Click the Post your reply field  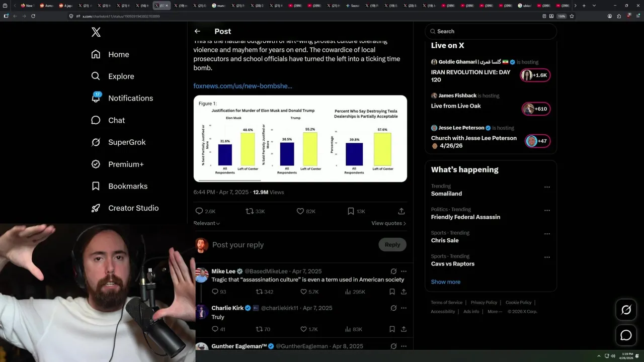click(x=292, y=245)
